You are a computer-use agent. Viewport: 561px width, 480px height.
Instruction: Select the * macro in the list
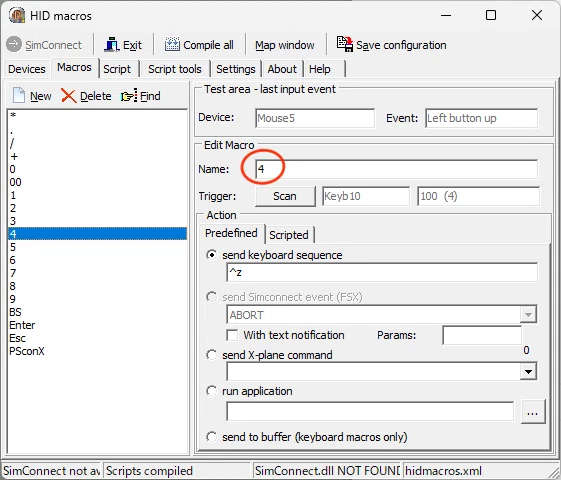pyautogui.click(x=97, y=117)
